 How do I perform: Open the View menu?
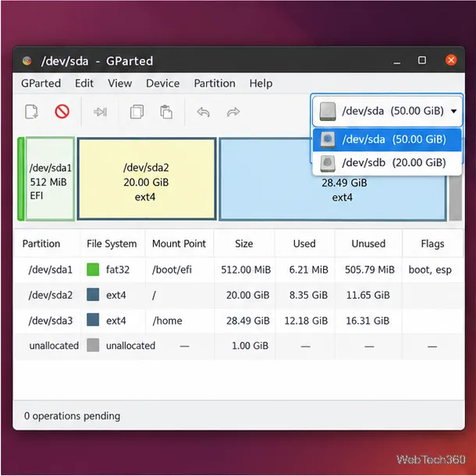click(x=119, y=83)
